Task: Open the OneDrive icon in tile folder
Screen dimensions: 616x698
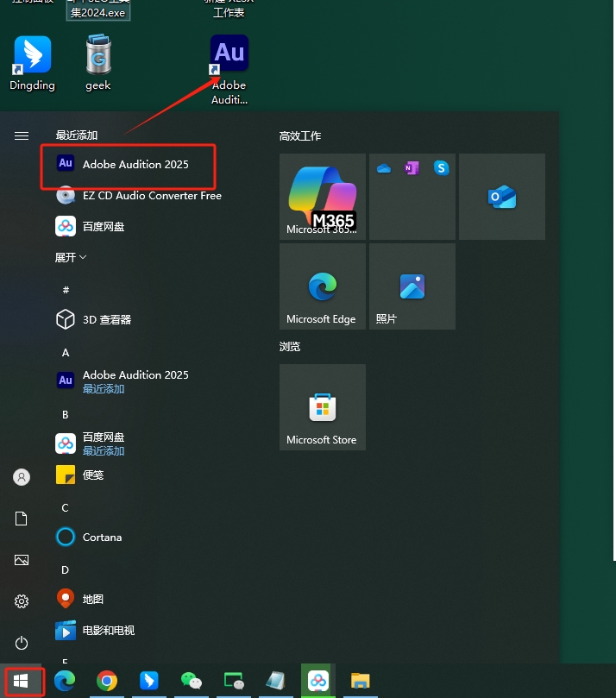Action: coord(384,168)
